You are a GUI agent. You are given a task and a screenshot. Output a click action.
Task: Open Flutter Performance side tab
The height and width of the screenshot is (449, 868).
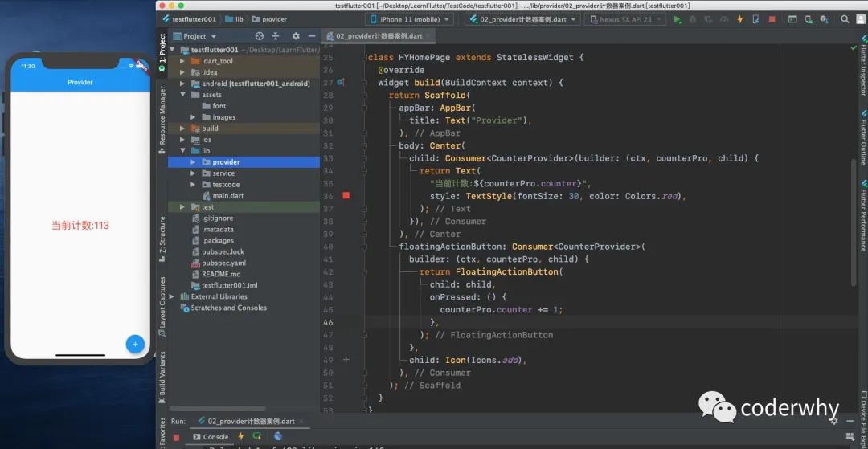[x=862, y=215]
